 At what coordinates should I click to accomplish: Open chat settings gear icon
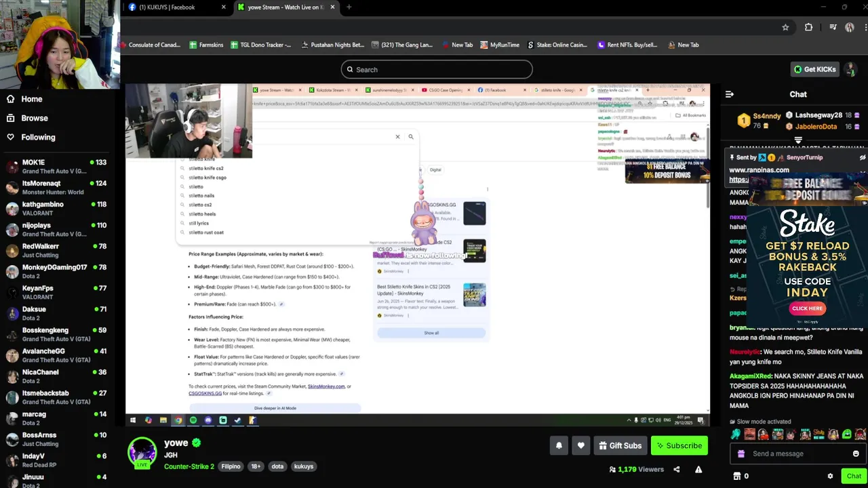(x=830, y=476)
